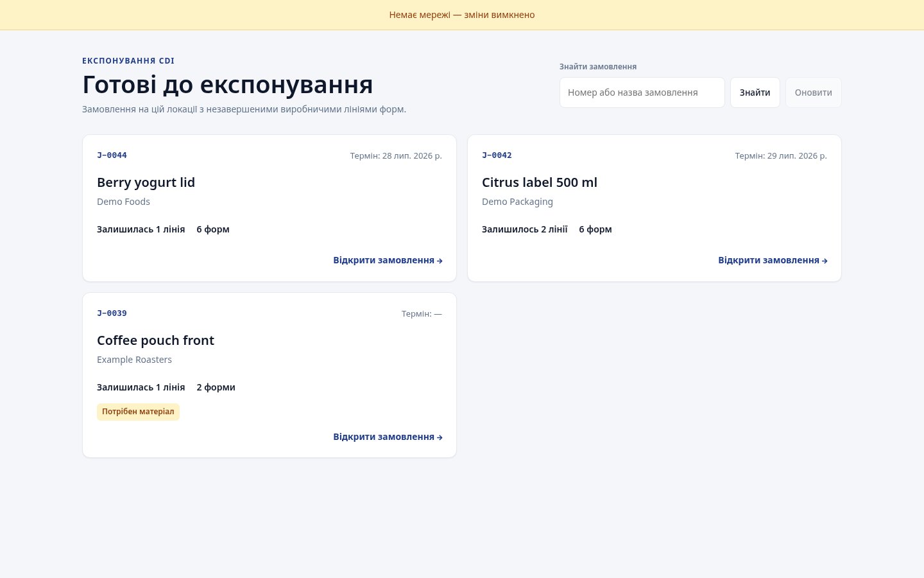This screenshot has height=578, width=924.
Task: Click deadline Термін: 28 лип. 2026 р.
Action: pos(396,155)
